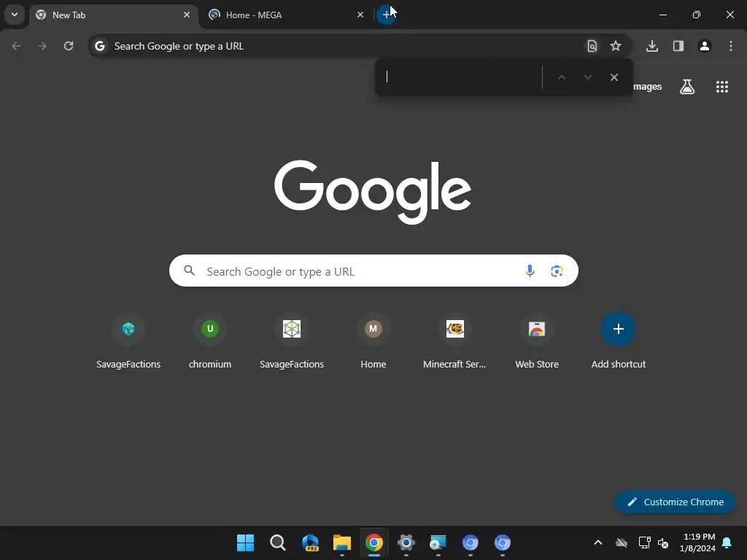This screenshot has height=560, width=747.
Task: Open File Explorer from the taskbar
Action: 342,542
